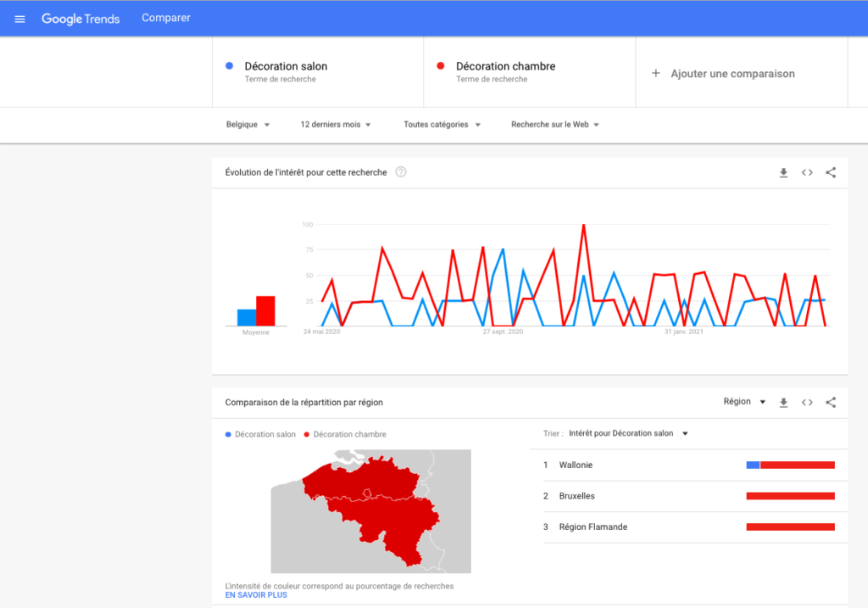Open the help tooltip on the chart title
Screen dimensions: 868x608
pyautogui.click(x=400, y=171)
